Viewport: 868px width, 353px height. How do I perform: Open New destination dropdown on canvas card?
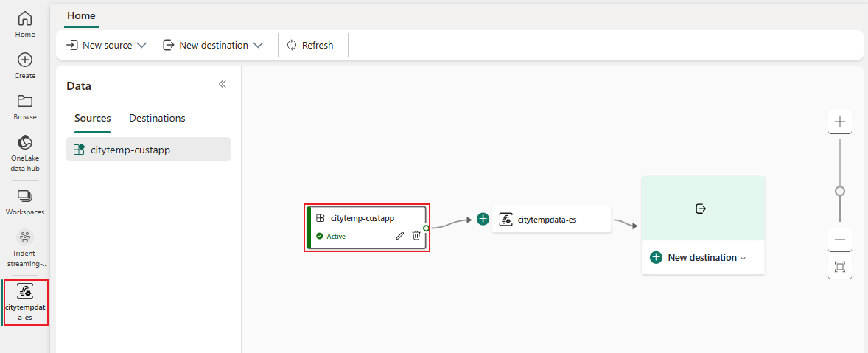coord(743,259)
